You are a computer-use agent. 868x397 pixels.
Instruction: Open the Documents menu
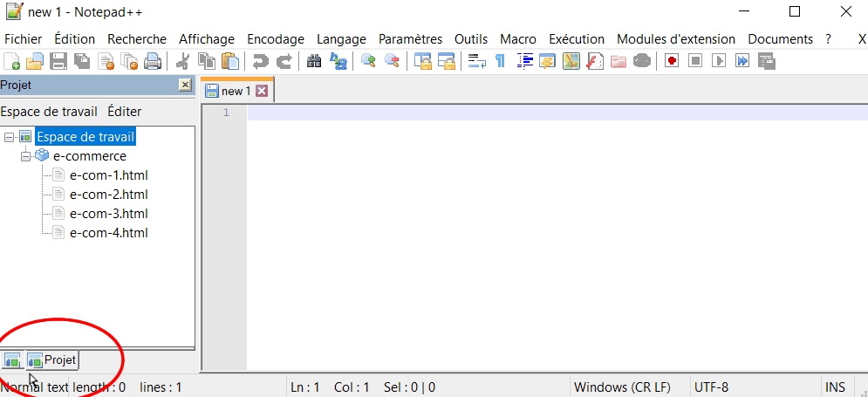781,39
